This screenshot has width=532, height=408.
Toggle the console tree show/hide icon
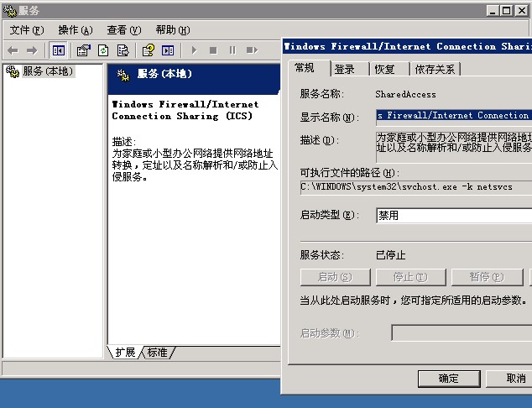point(59,50)
